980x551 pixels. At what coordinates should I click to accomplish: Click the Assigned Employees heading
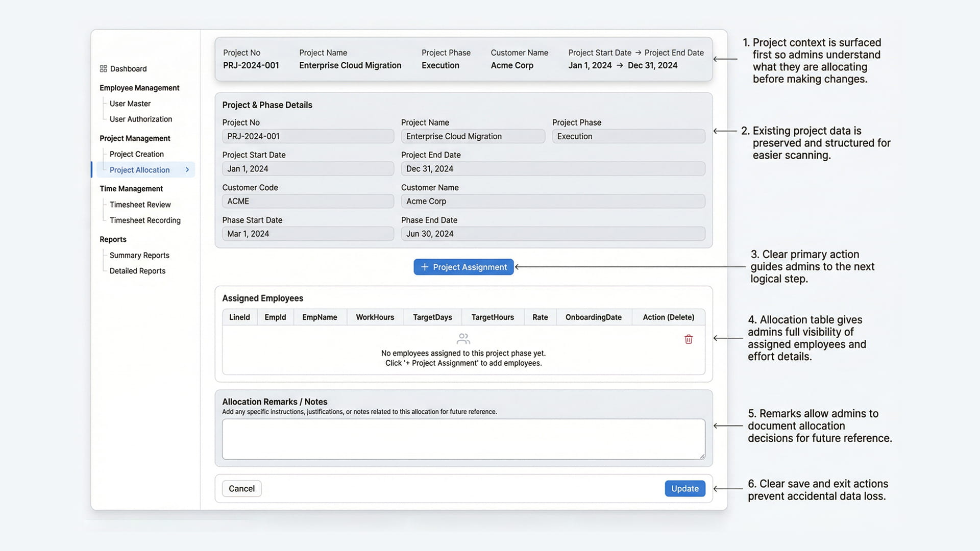tap(262, 298)
